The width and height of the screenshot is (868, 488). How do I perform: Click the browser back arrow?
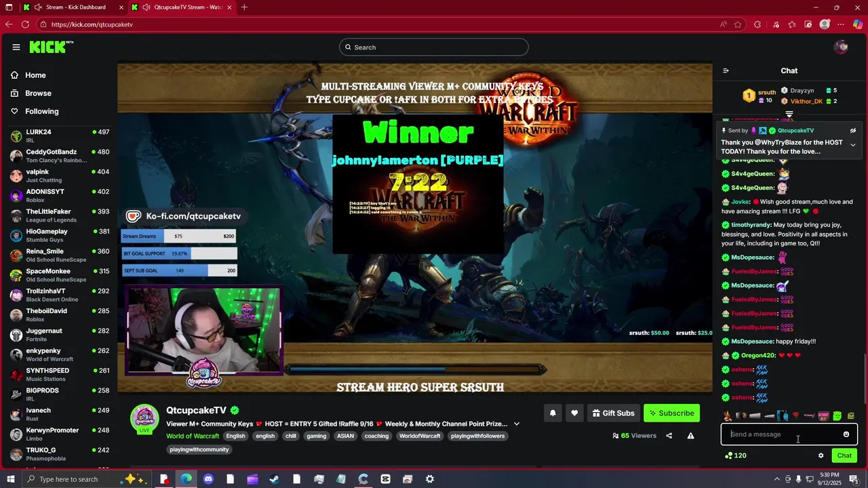pos(9,24)
